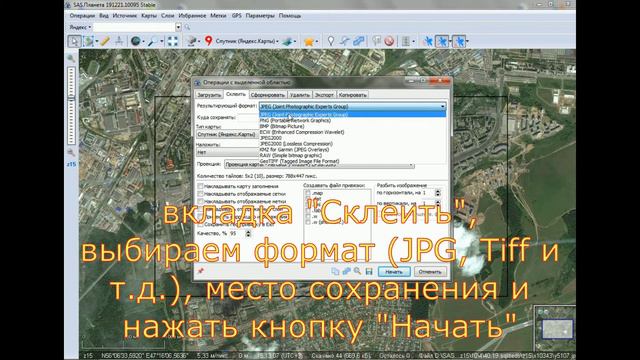Switch to the Копировать tab
This screenshot has height=360, width=640.
[x=353, y=95]
